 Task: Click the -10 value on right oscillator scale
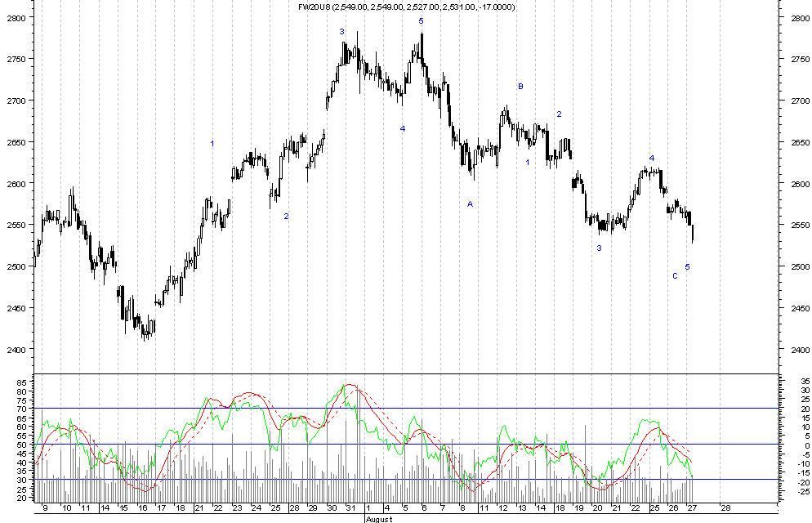pyautogui.click(x=803, y=464)
